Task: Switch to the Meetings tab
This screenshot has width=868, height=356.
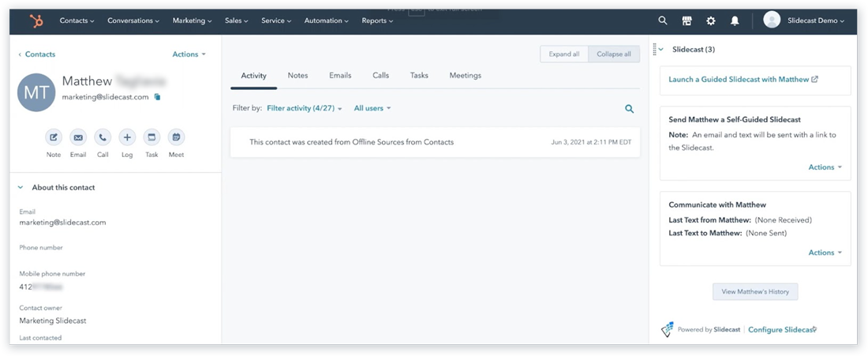Action: [465, 75]
